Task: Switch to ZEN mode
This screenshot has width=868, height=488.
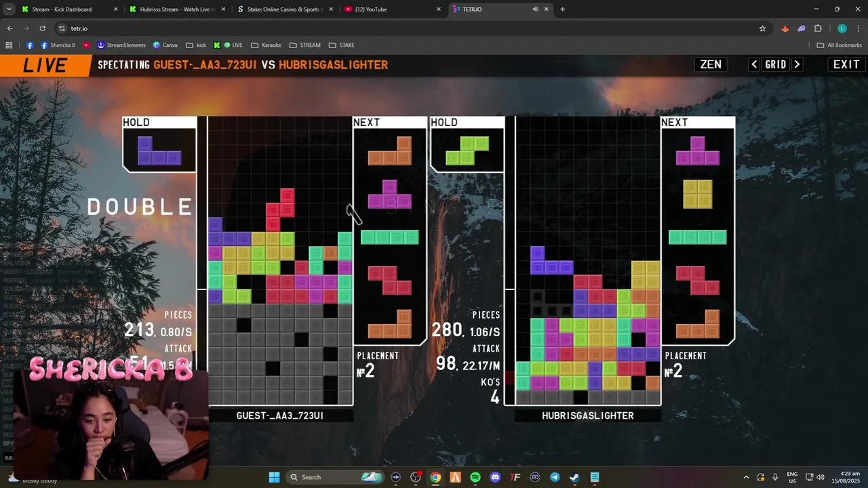Action: coord(711,64)
